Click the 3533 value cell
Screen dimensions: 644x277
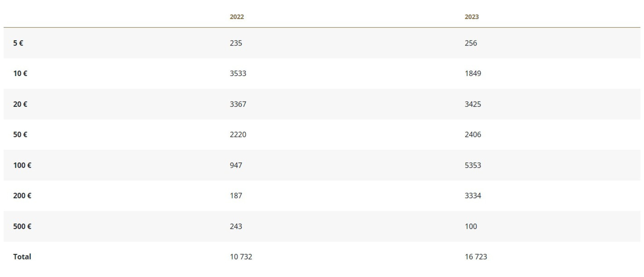point(238,74)
